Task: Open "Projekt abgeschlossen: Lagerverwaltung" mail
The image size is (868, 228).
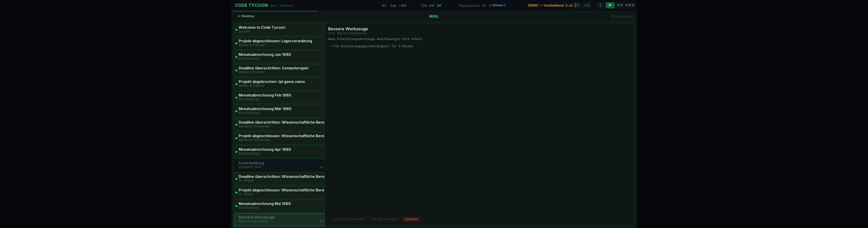Action: (x=279, y=43)
